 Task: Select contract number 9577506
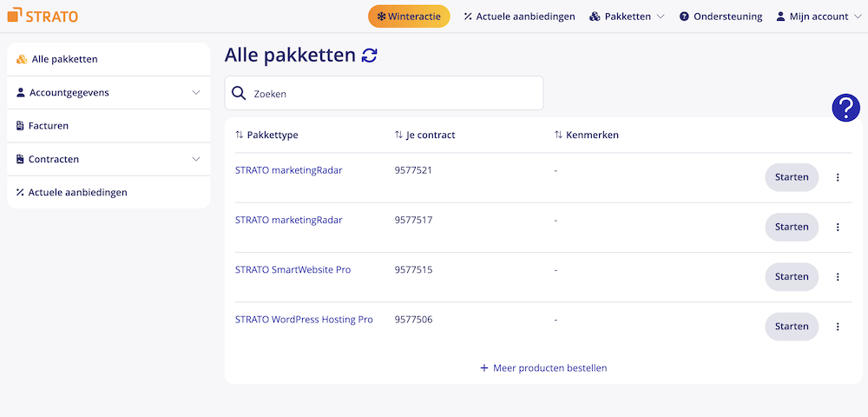coord(413,320)
